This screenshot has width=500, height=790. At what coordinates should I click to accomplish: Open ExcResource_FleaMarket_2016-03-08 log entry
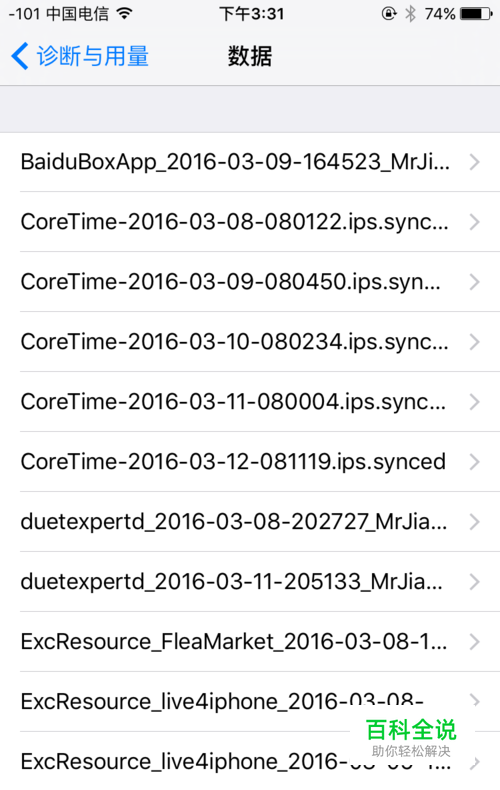(x=250, y=641)
